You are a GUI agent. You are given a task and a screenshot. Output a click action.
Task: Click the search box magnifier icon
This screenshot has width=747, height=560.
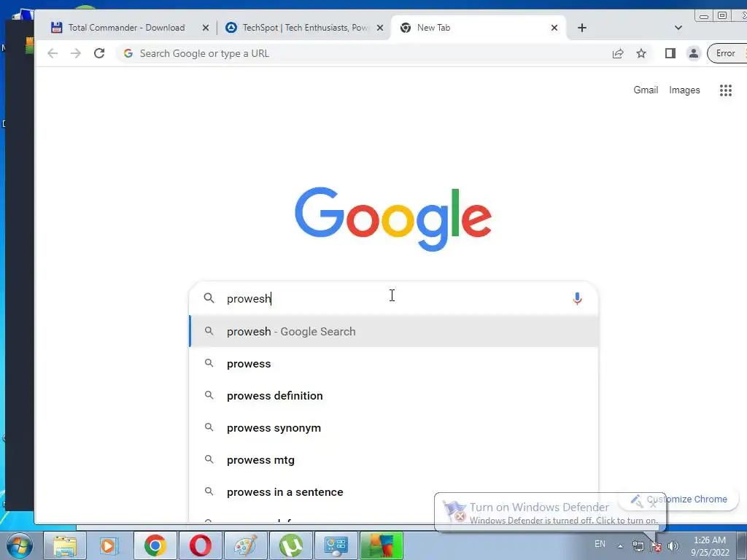coord(209,298)
